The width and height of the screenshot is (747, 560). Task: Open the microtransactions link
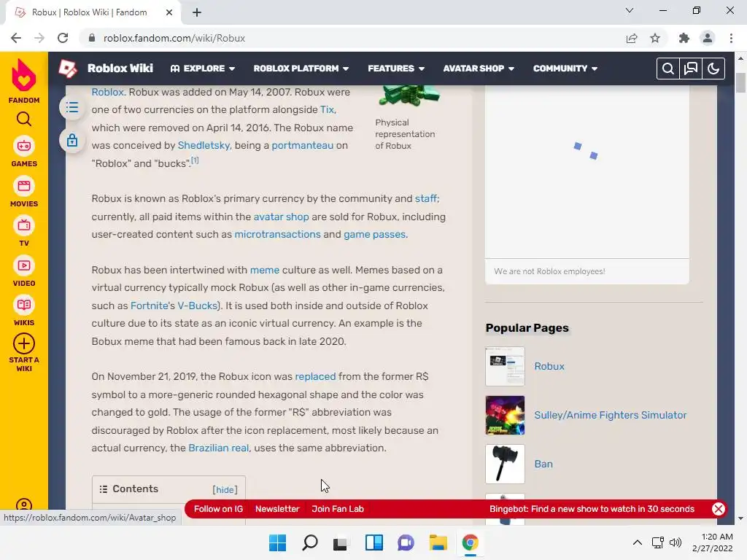coord(278,234)
